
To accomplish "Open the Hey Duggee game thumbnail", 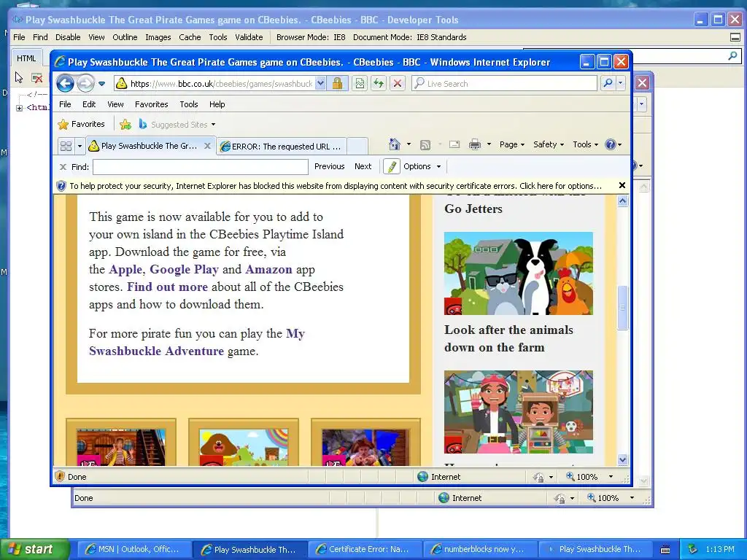I will pyautogui.click(x=244, y=447).
